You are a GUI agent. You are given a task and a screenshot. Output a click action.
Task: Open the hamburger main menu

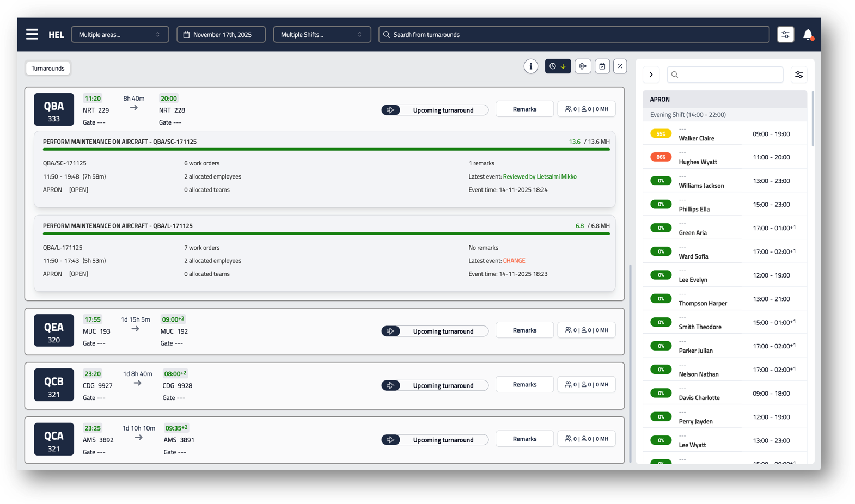click(x=32, y=34)
